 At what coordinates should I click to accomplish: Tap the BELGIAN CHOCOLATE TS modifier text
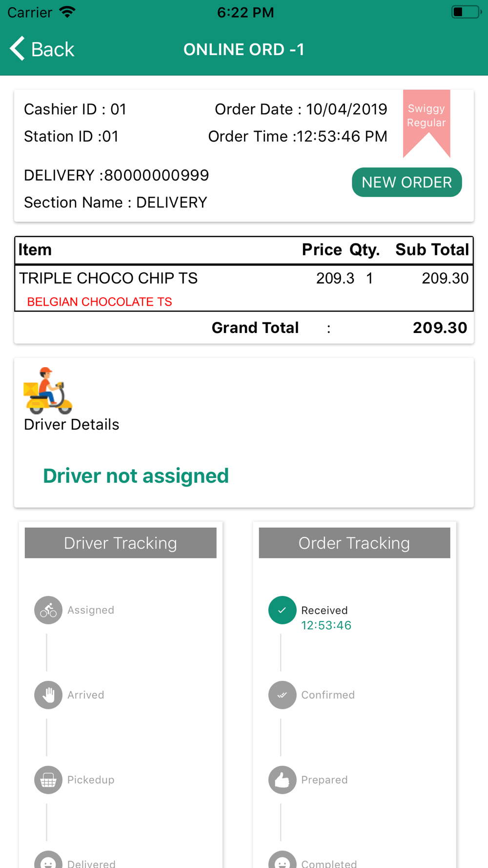click(100, 302)
